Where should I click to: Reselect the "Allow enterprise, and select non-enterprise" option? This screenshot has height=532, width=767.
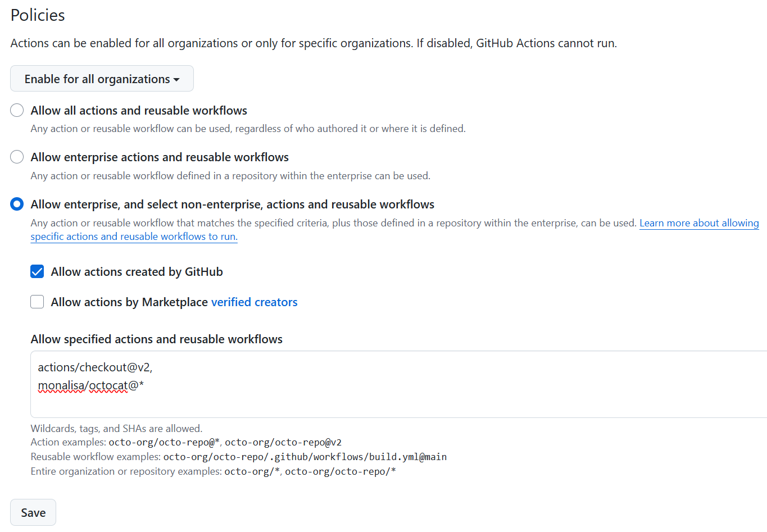pyautogui.click(x=16, y=203)
